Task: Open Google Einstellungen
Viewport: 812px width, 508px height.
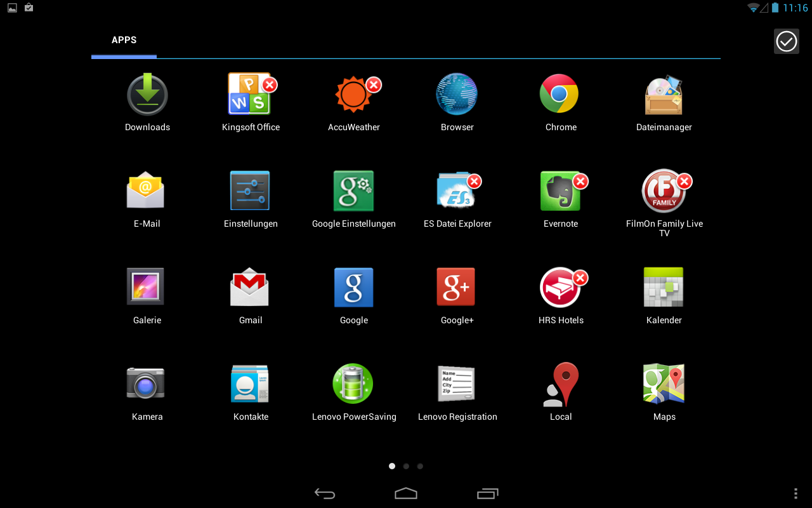Action: (353, 190)
